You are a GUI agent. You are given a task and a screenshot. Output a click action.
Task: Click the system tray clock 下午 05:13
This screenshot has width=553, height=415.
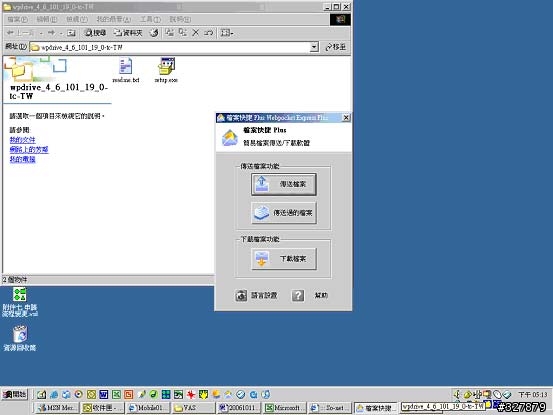tap(533, 395)
